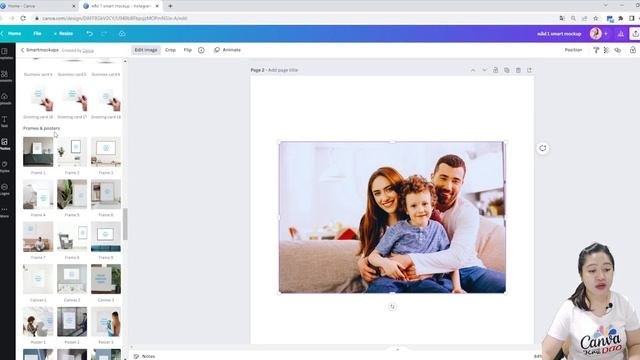Select the Canvas 2 mockup thumbnail
This screenshot has width=640, height=360.
click(72, 279)
